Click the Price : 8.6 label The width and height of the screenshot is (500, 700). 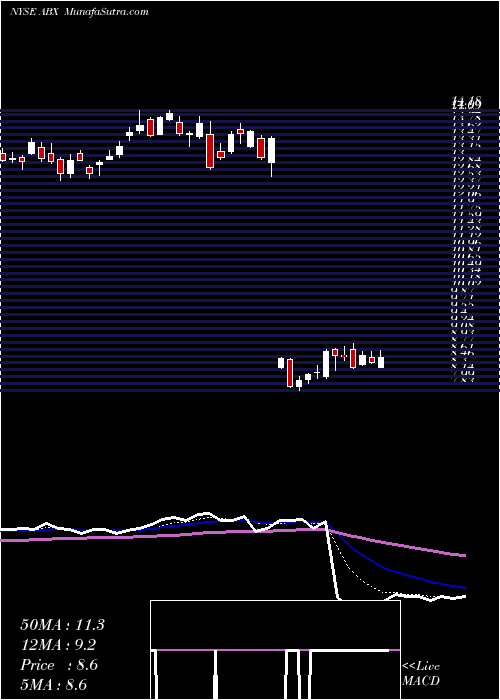click(x=59, y=665)
